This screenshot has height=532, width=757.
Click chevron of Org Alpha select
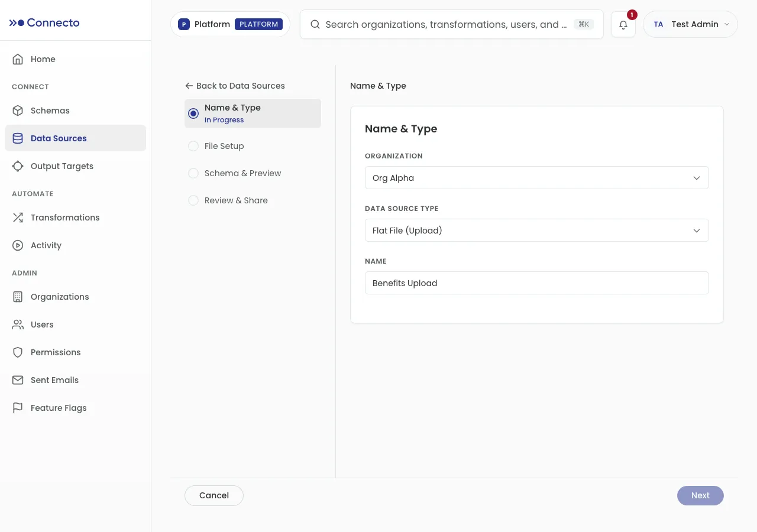point(697,178)
